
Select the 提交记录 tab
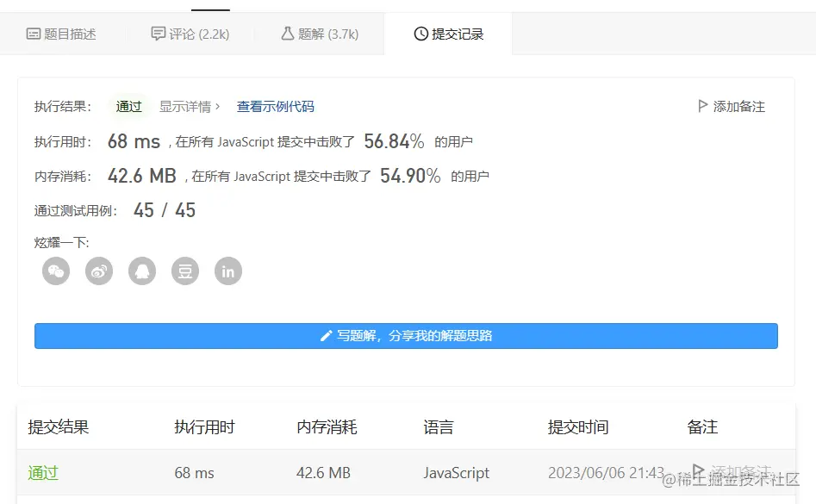[x=449, y=34]
